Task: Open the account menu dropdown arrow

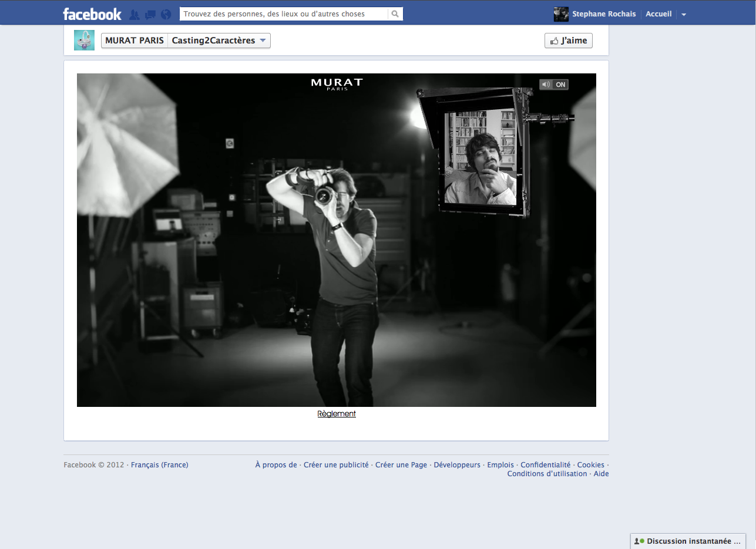Action: (x=683, y=15)
